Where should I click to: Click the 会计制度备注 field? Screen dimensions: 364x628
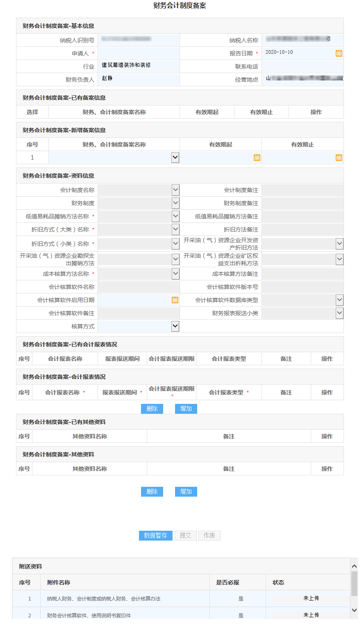coord(303,190)
